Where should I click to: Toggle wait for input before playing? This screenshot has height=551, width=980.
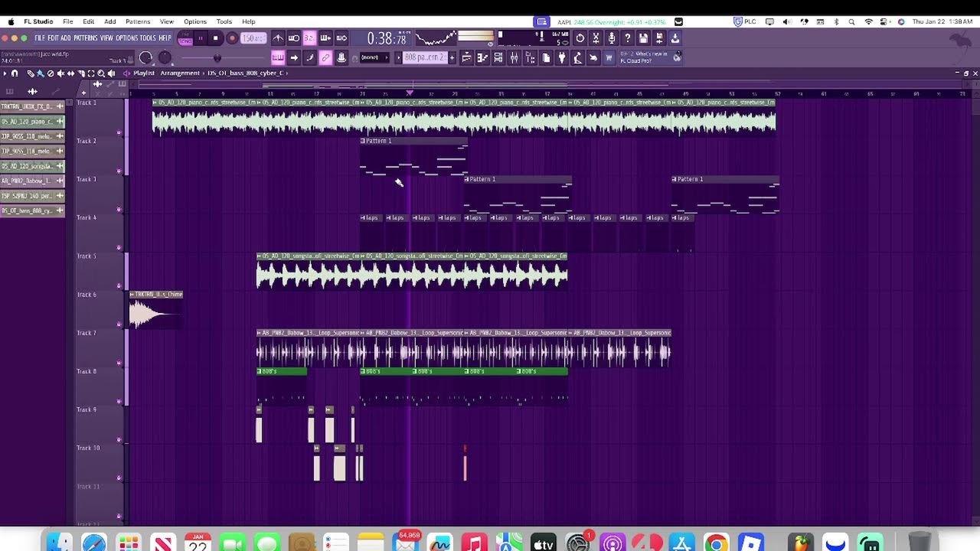pyautogui.click(x=293, y=37)
